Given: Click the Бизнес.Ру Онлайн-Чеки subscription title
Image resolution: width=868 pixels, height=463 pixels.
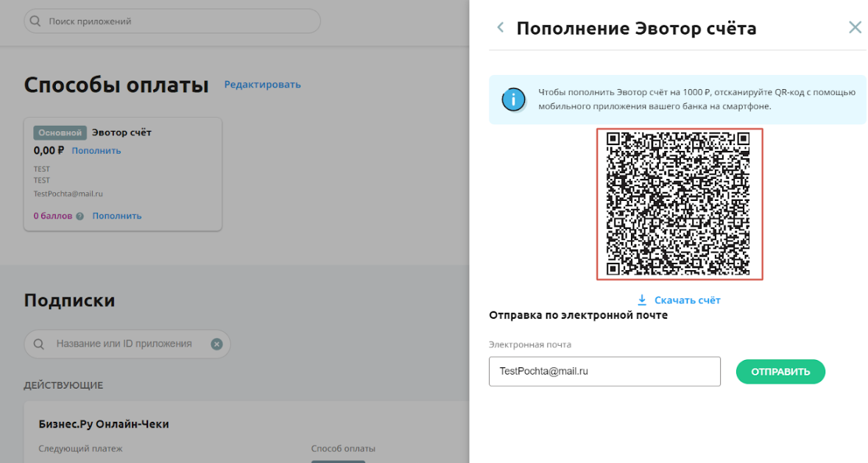Looking at the screenshot, I should [x=104, y=424].
